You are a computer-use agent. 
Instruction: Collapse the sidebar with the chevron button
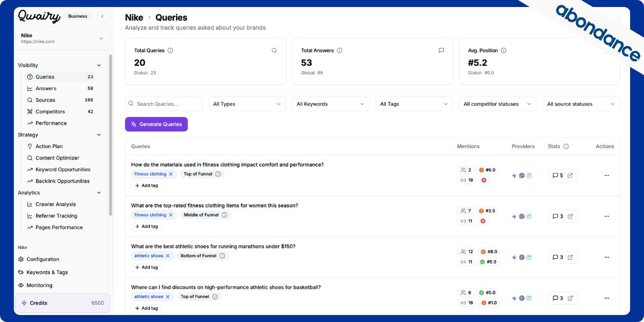[102, 16]
